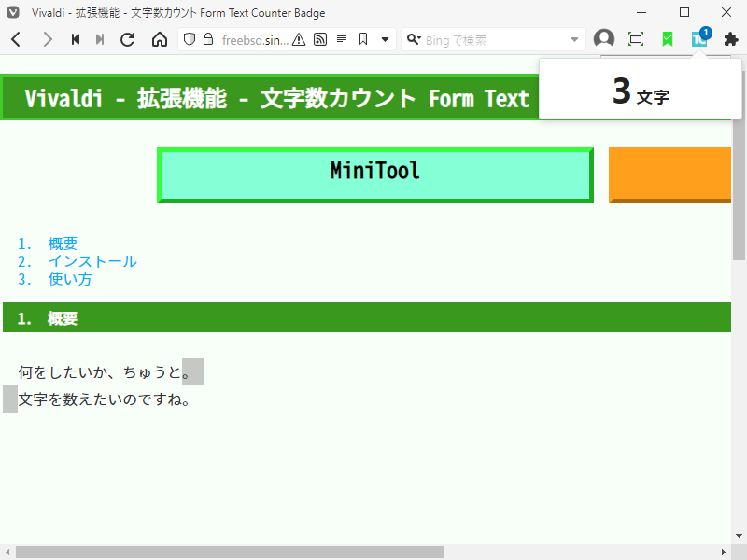
Task: Open the 使い方 link
Action: click(69, 278)
